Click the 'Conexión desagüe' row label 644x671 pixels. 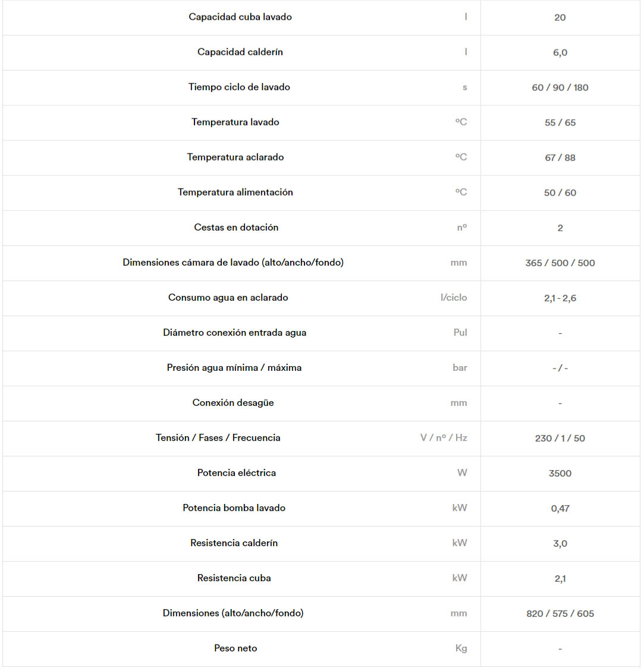(233, 403)
